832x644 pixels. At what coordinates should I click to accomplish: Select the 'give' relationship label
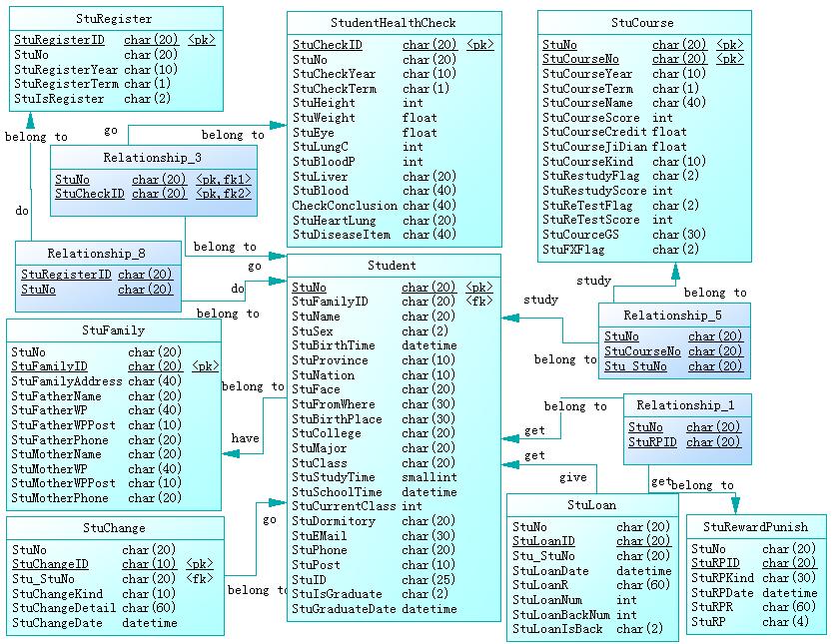coord(572,477)
